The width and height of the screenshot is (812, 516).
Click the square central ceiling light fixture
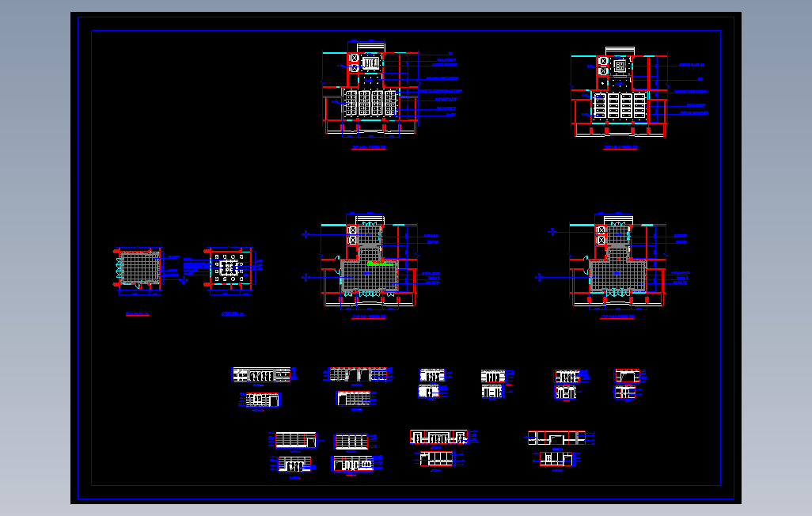tap(620, 66)
